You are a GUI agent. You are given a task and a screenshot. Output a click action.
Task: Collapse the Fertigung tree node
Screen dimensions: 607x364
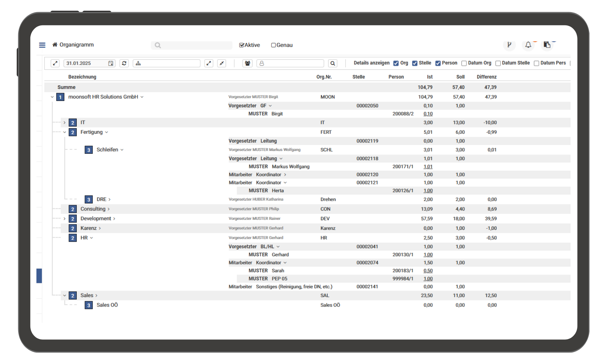(x=64, y=132)
